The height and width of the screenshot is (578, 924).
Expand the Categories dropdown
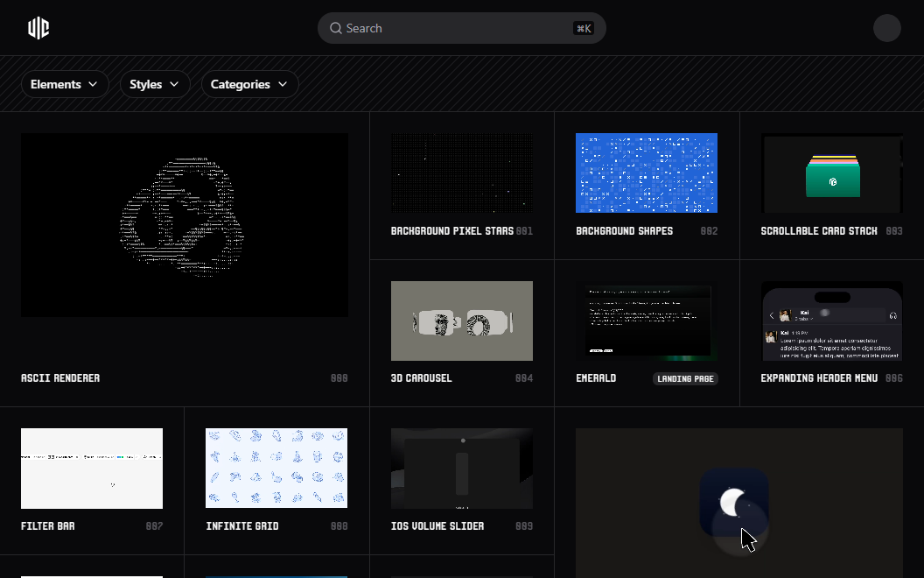pyautogui.click(x=249, y=84)
